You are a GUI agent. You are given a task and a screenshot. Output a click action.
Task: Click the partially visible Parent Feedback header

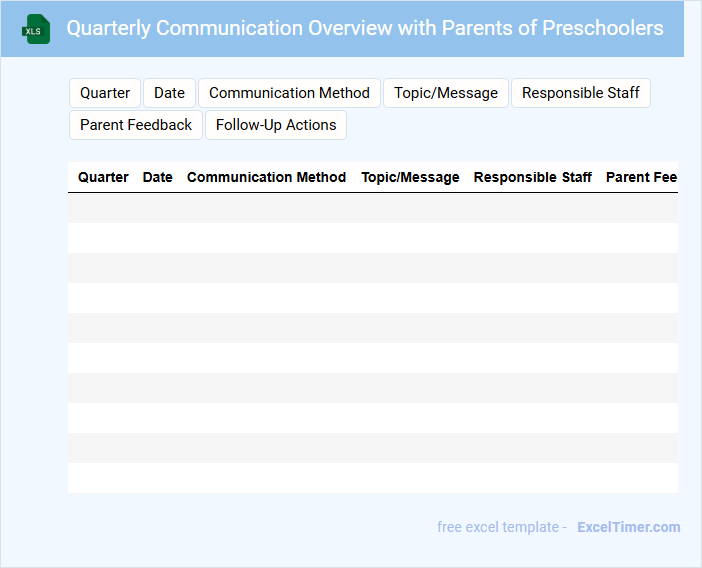(641, 177)
